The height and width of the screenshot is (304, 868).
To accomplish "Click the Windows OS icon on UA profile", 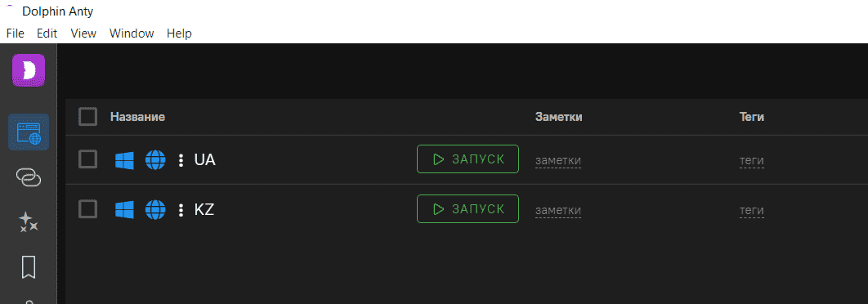I will point(124,160).
